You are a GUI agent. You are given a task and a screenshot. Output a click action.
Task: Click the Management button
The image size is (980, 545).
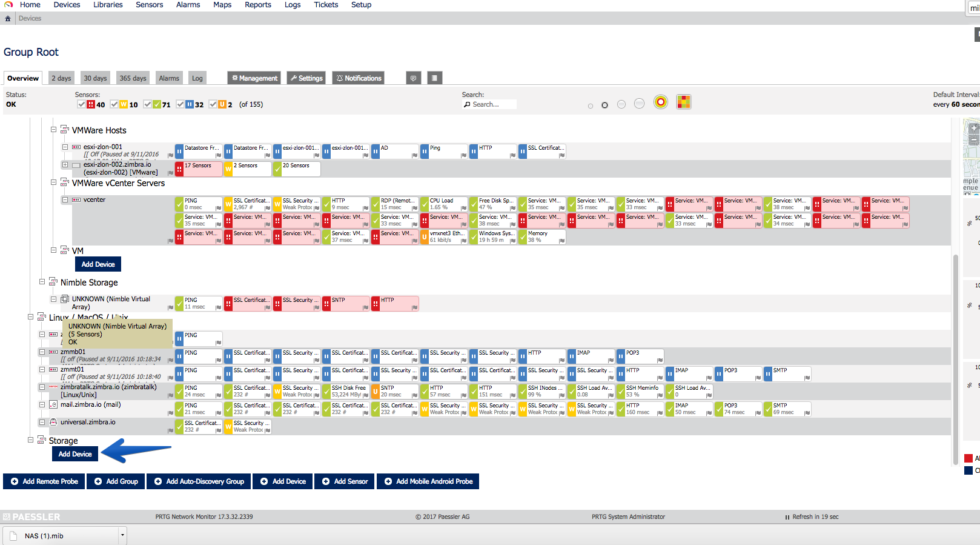[254, 78]
